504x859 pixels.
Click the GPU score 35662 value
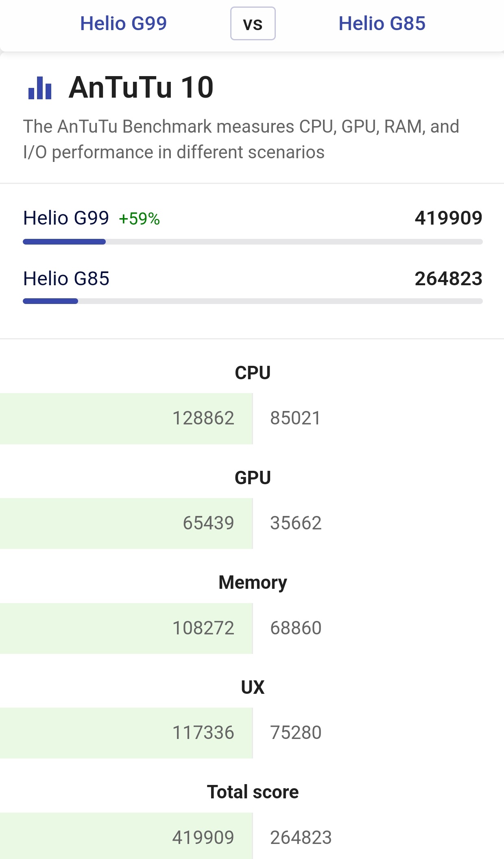pos(296,523)
